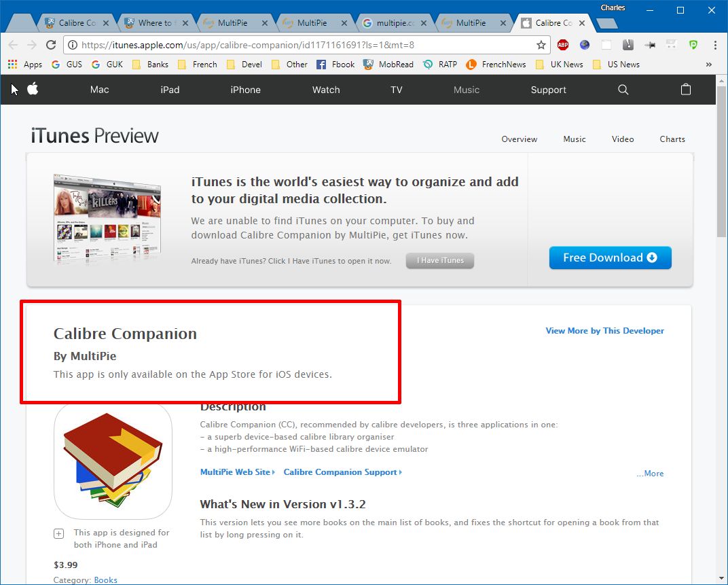Viewport: 728px width, 585px height.
Task: Open a new tab with the tab button
Action: point(606,23)
